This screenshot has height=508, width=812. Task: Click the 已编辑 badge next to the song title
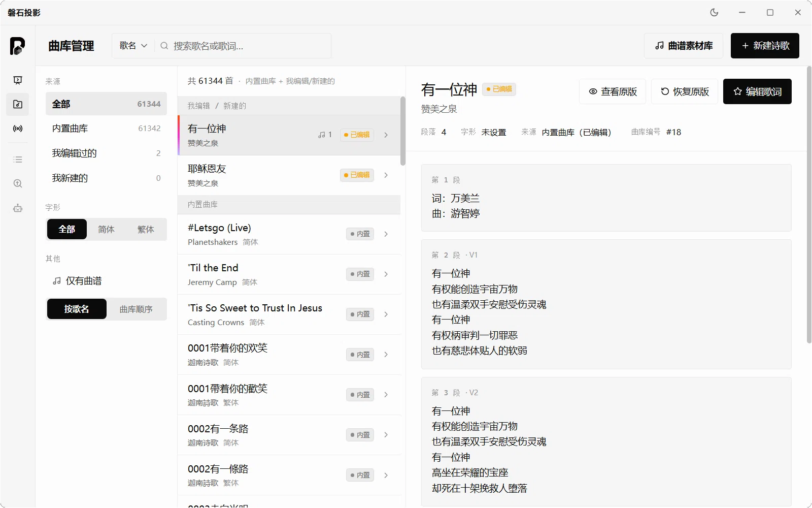click(499, 89)
